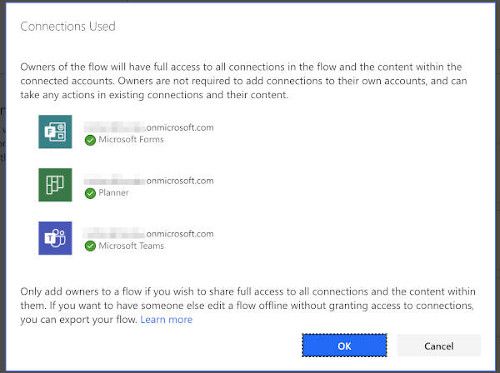Click the Microsoft Forms connection label
This screenshot has height=373, width=500.
[131, 140]
